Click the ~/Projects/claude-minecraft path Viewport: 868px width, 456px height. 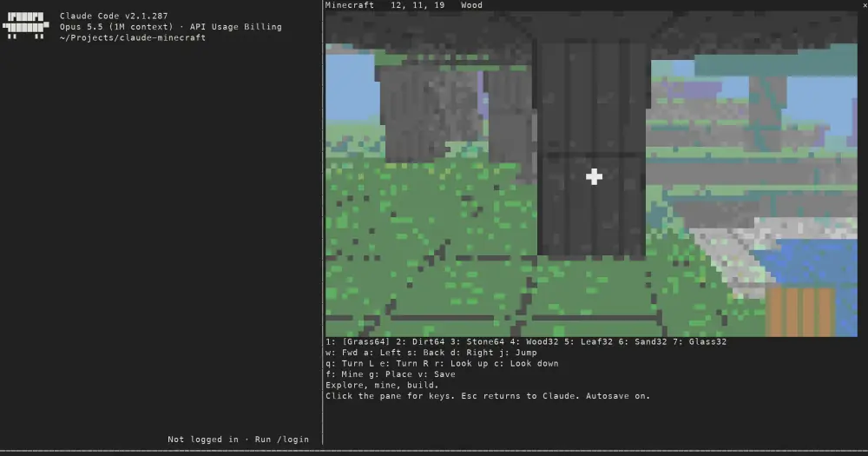point(132,37)
